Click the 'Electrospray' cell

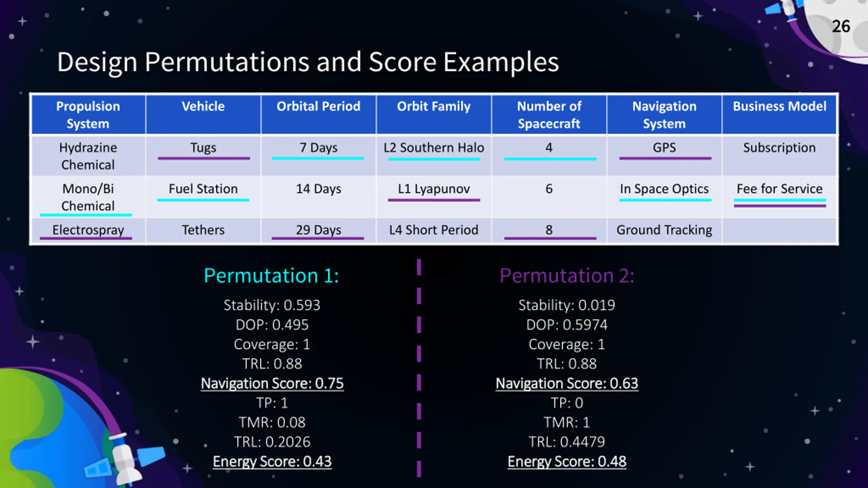(88, 230)
